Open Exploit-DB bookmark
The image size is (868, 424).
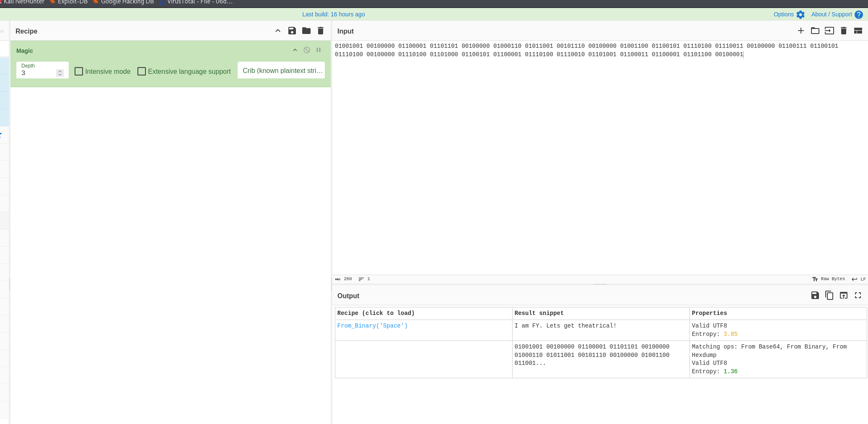click(x=69, y=2)
